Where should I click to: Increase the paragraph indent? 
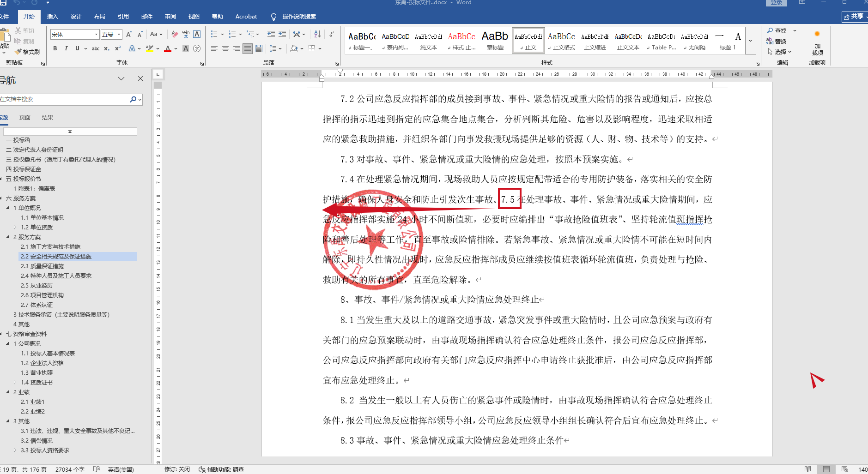[x=282, y=34]
